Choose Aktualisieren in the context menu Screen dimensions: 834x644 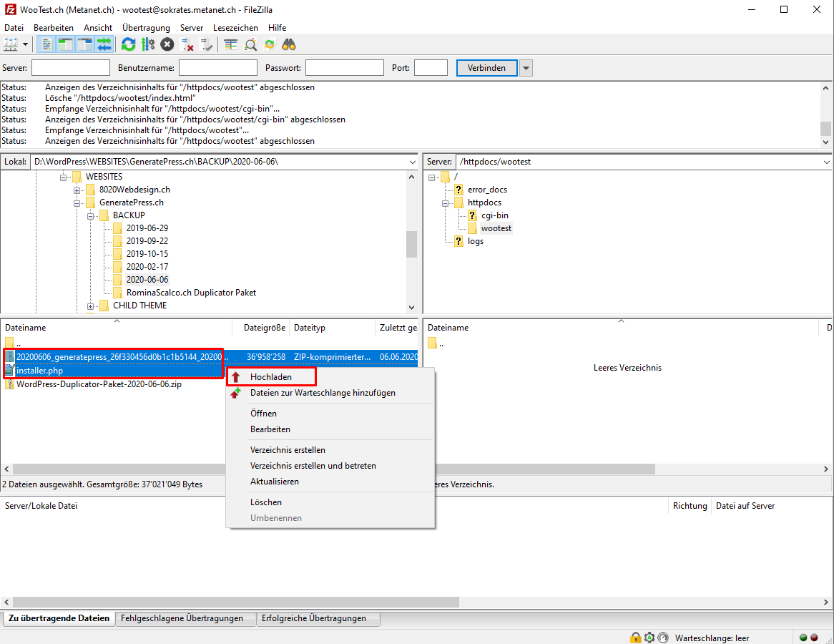pos(330,481)
